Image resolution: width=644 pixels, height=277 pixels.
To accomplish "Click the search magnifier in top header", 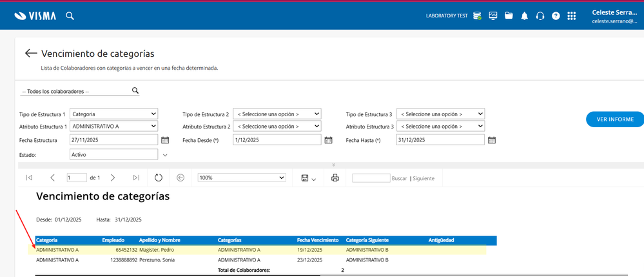I will (x=70, y=16).
